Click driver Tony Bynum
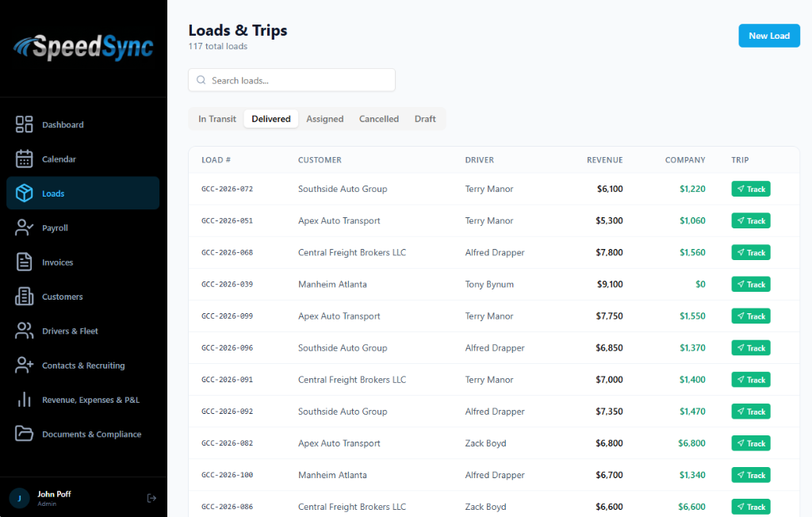Viewport: 812px width, 517px height. (489, 285)
